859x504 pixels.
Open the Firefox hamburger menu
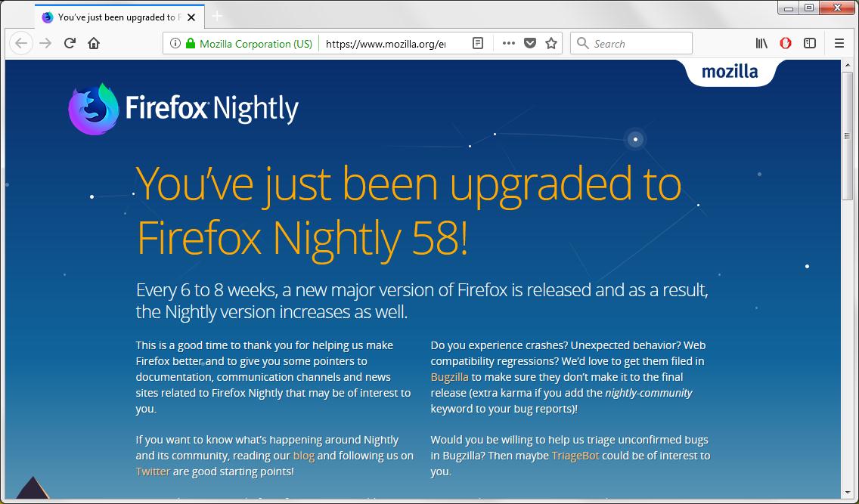(x=839, y=43)
